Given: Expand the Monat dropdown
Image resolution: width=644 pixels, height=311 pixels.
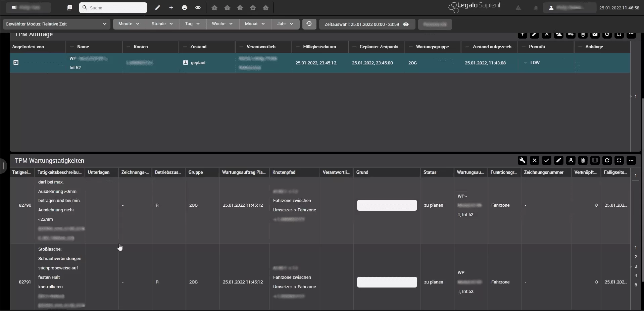Looking at the screenshot, I should tap(255, 24).
